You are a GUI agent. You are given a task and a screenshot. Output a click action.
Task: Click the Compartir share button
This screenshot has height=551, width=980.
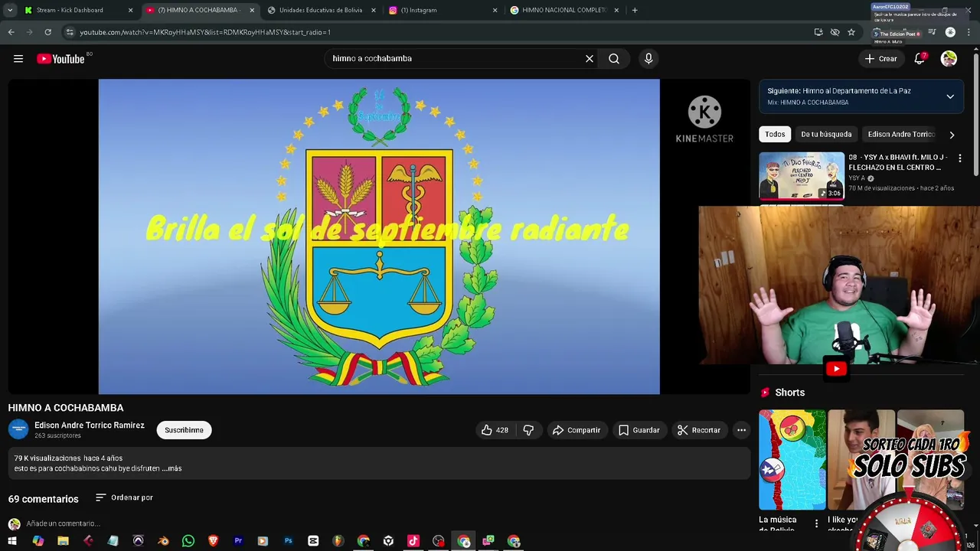(577, 430)
